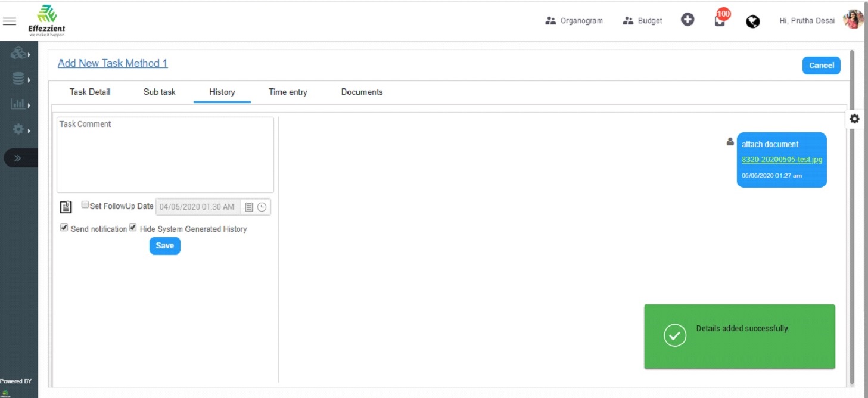The image size is (868, 398).
Task: Click the 'Details added successfully.' message
Action: (742, 328)
